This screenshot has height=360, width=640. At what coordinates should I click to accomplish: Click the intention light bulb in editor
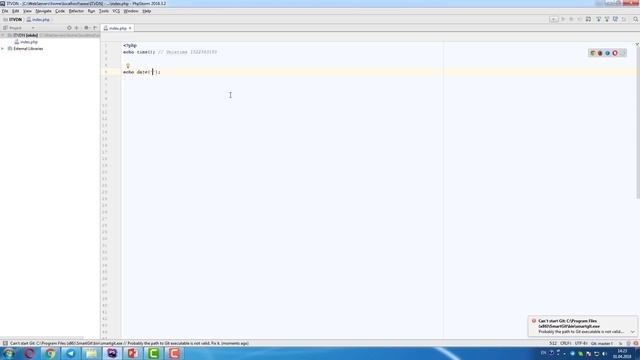[128, 65]
